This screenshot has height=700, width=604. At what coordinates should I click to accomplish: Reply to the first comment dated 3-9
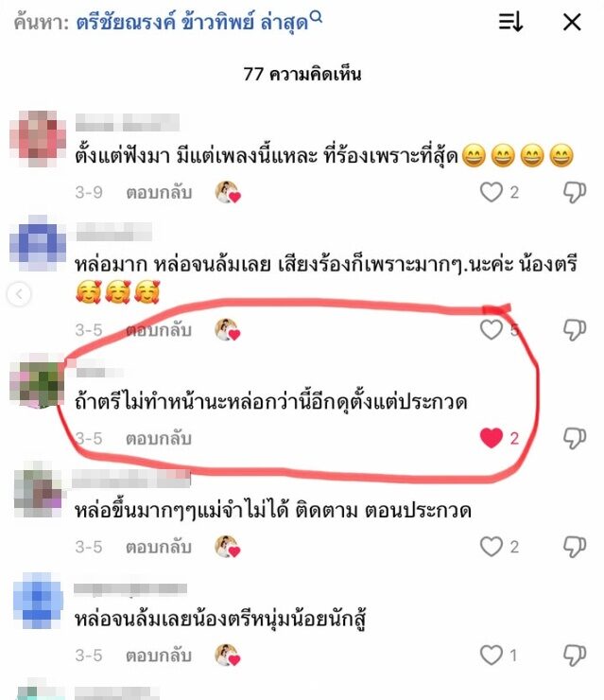(159, 193)
